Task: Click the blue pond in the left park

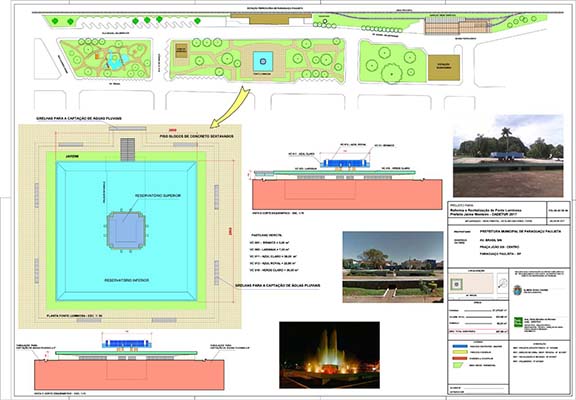Action: (116, 61)
